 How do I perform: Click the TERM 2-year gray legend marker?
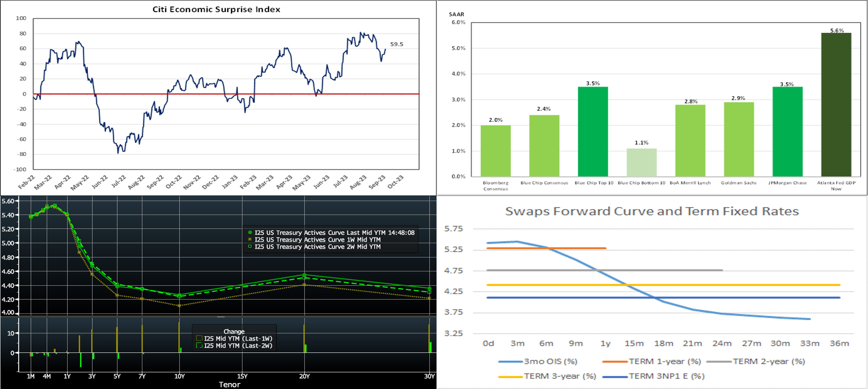719,362
